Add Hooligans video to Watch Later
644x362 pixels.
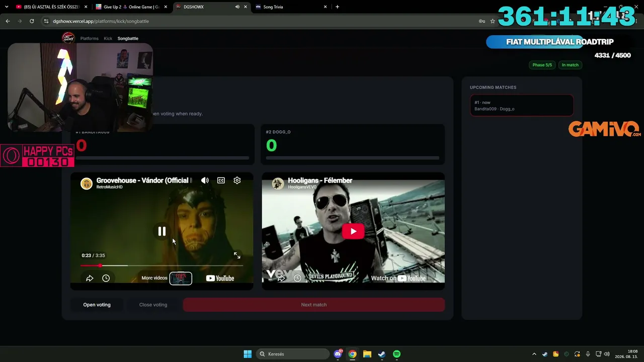[297, 278]
